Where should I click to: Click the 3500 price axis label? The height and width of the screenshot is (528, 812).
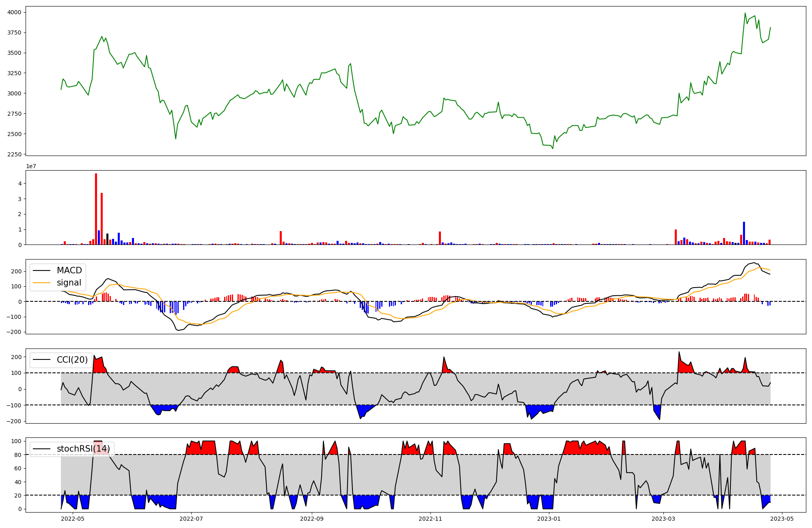(14, 53)
